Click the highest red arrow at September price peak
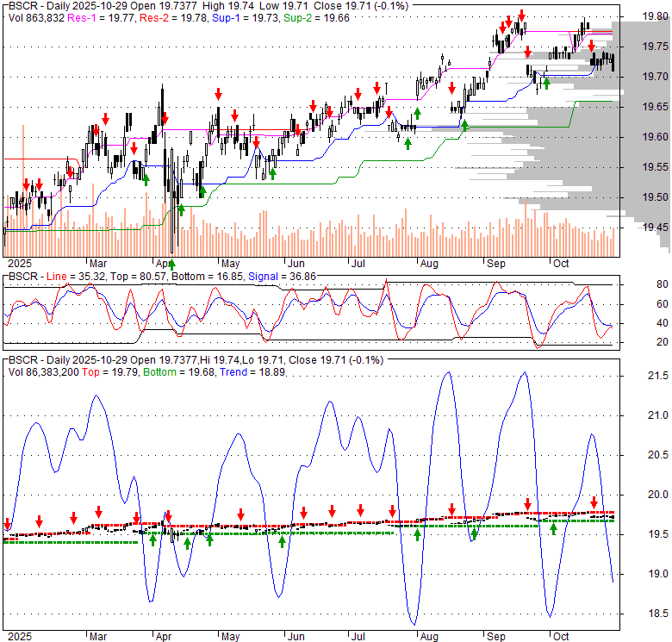Image resolution: width=672 pixels, height=642 pixels. [x=521, y=15]
